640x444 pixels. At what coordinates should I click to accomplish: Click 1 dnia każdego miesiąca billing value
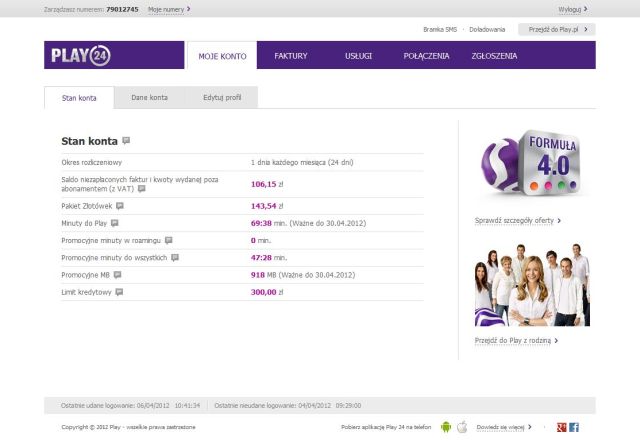point(302,162)
